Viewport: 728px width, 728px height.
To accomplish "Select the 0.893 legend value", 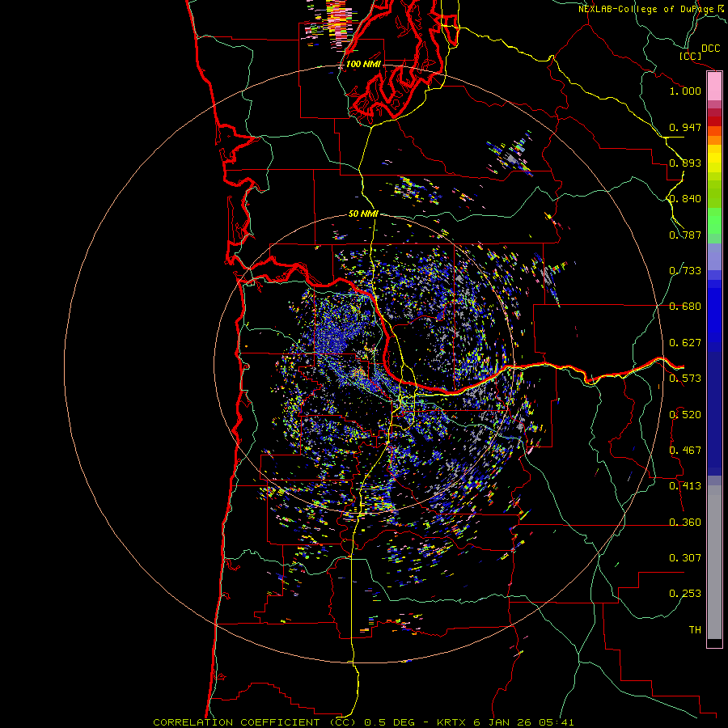I will point(685,163).
